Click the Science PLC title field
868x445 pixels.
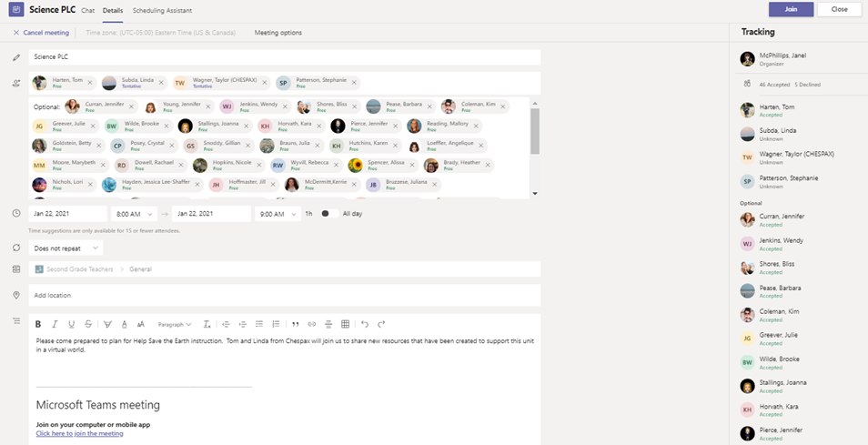[x=285, y=57]
